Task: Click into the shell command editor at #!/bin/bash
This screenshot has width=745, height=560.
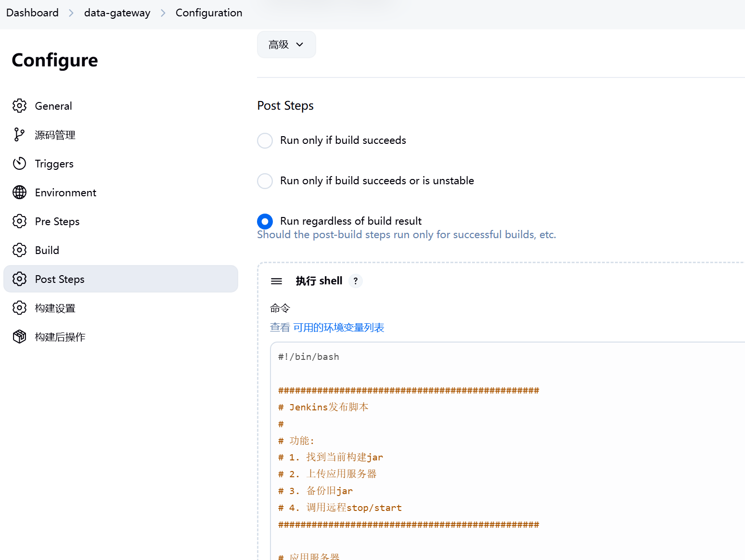Action: tap(308, 356)
